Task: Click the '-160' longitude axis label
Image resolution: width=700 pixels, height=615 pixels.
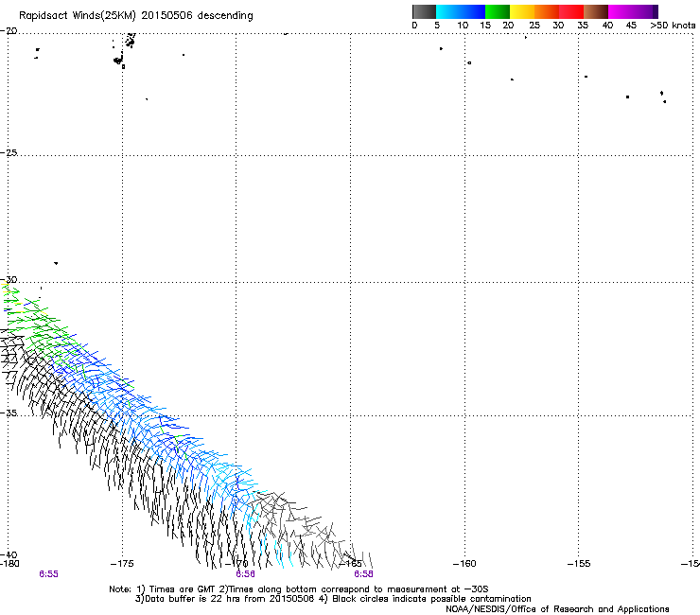Action: click(x=464, y=564)
